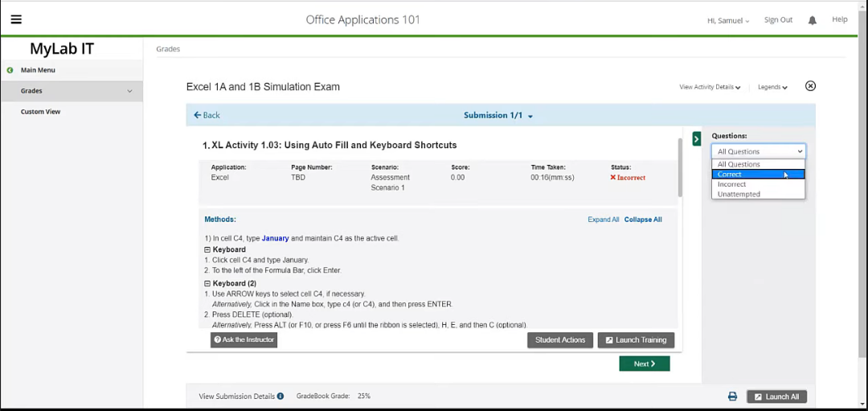The image size is (868, 411).
Task: Click the green Main Menu back icon
Action: (10, 70)
